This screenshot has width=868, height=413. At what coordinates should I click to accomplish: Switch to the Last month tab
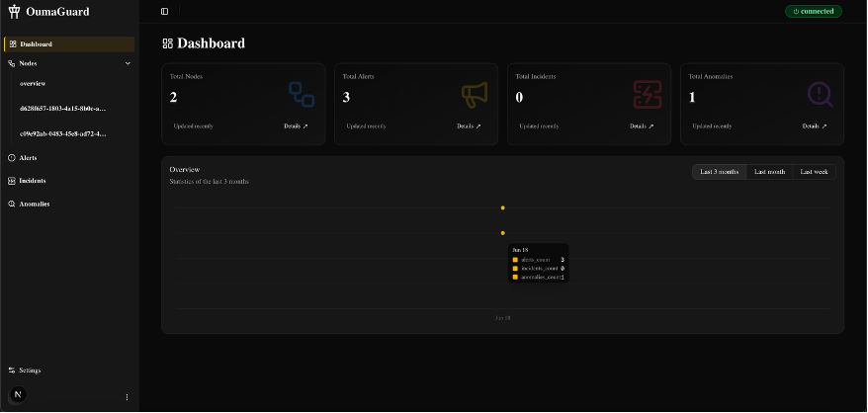[x=769, y=172]
